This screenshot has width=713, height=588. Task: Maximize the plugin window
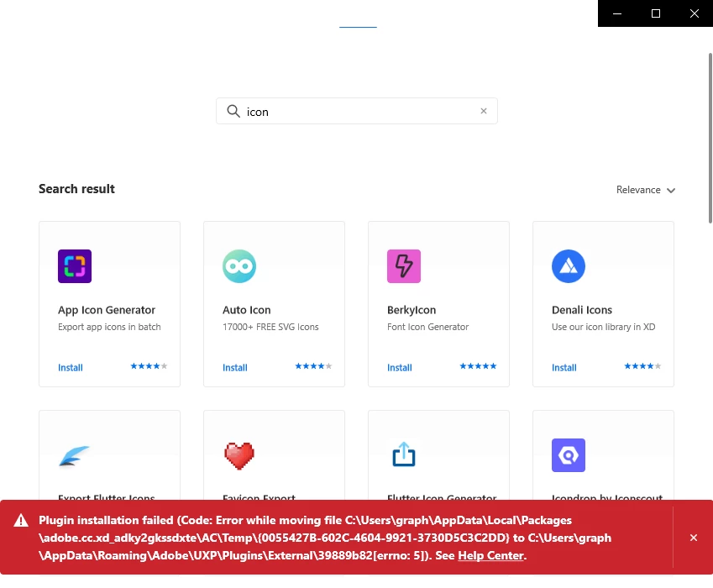[x=656, y=13]
